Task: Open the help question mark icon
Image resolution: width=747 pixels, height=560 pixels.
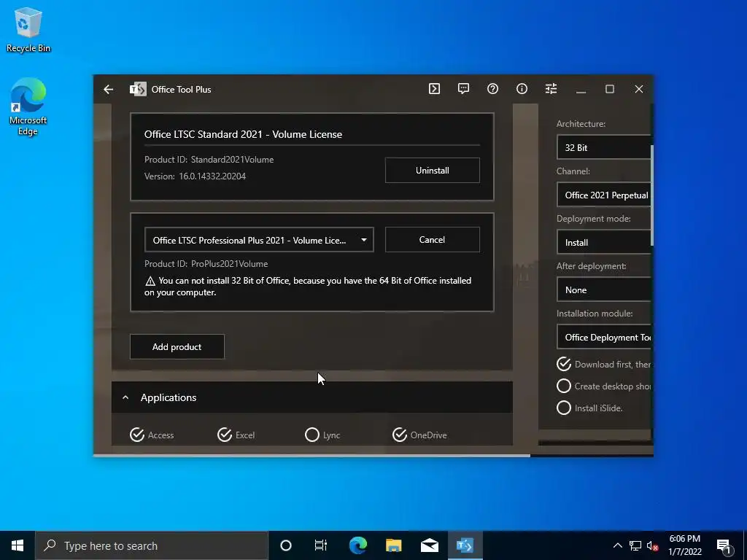Action: pyautogui.click(x=492, y=88)
